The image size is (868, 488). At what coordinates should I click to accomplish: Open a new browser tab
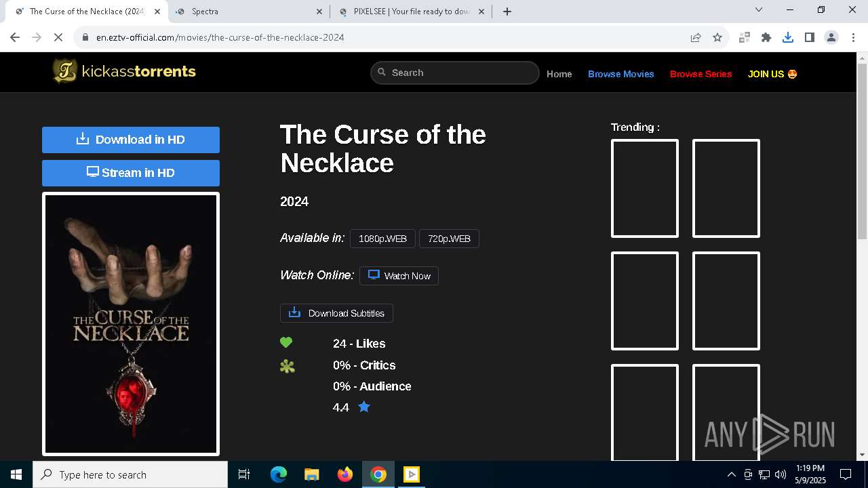click(507, 12)
